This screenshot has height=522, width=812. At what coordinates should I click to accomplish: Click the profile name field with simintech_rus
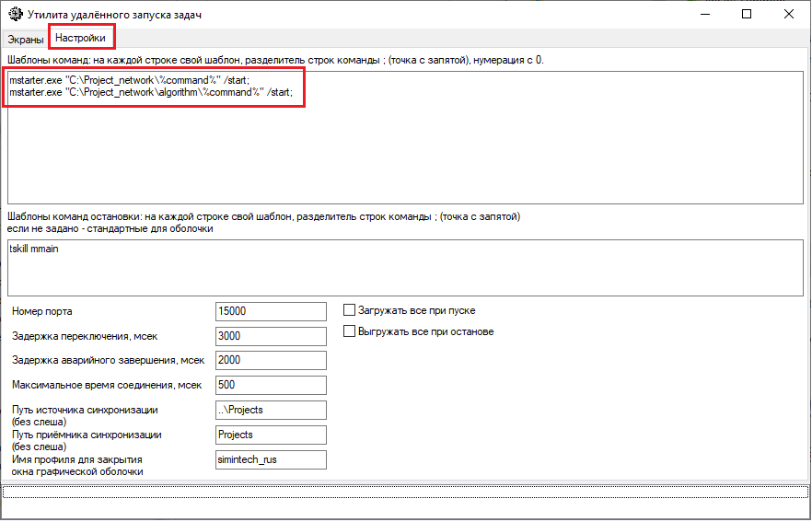271,459
